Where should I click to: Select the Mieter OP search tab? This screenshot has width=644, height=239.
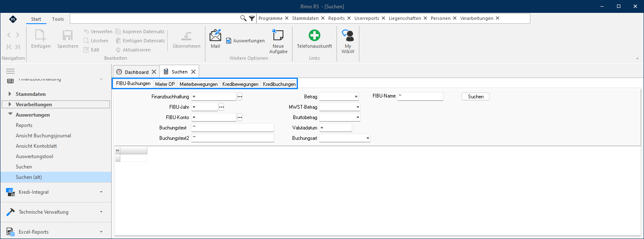pos(165,84)
